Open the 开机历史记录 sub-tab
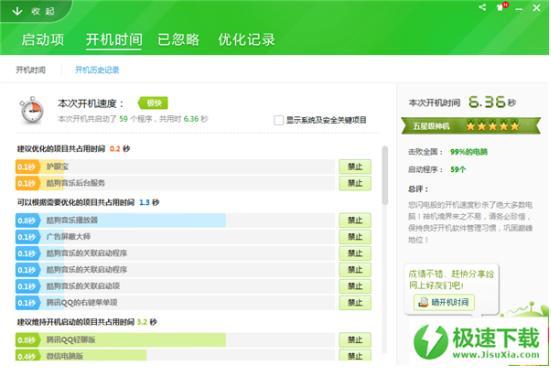This screenshot has width=551, height=376. point(97,70)
